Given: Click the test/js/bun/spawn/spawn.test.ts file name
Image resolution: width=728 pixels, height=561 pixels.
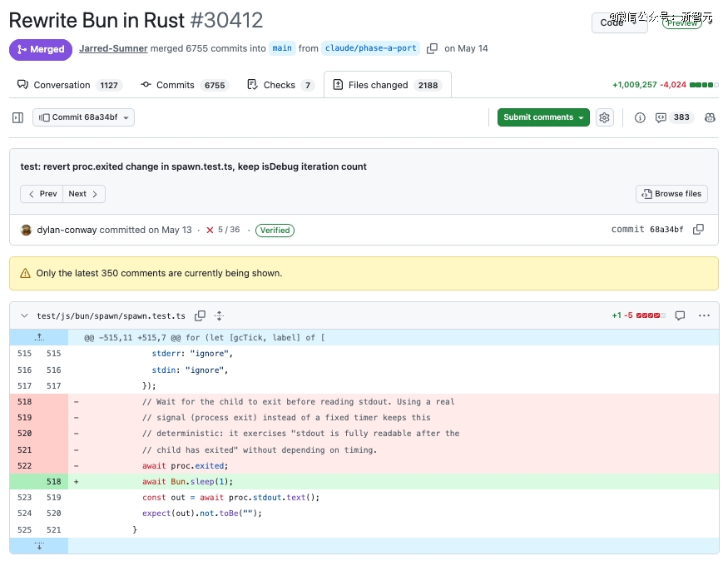Looking at the screenshot, I should [x=111, y=315].
